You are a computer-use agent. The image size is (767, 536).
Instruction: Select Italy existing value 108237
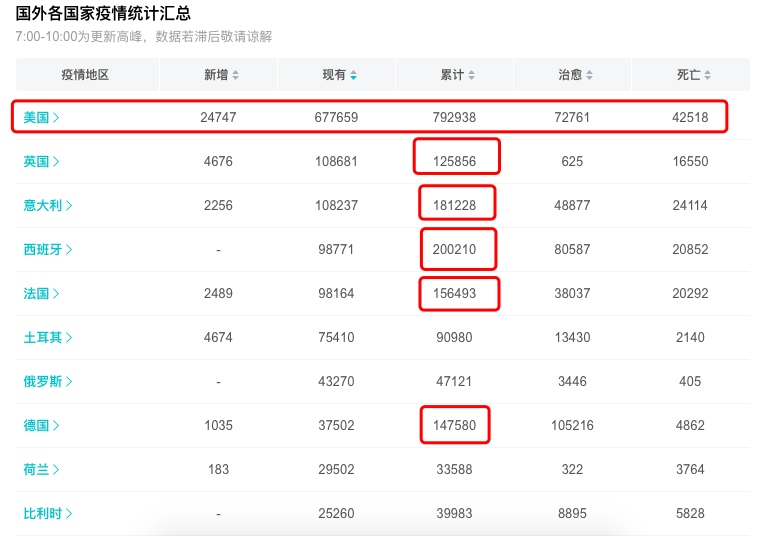click(x=336, y=205)
